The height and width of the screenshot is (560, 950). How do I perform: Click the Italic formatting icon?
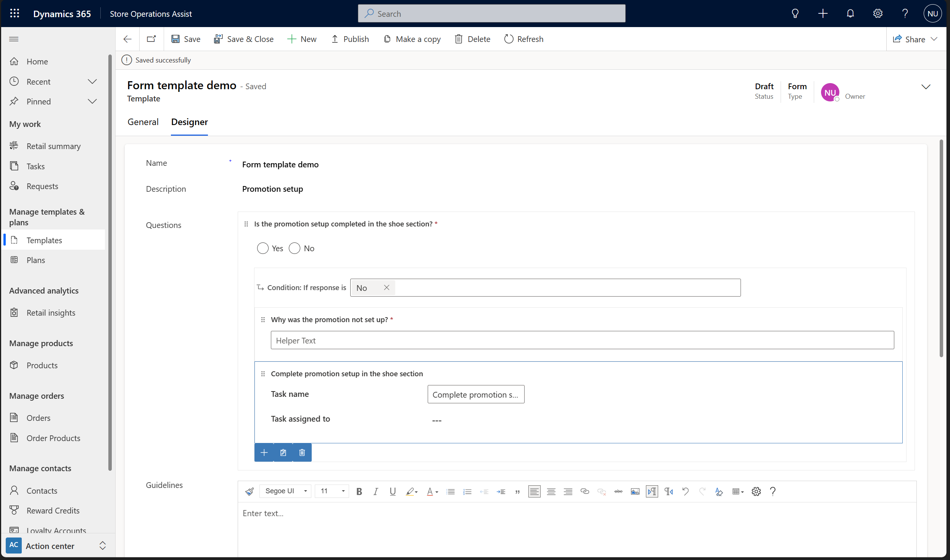pos(375,491)
